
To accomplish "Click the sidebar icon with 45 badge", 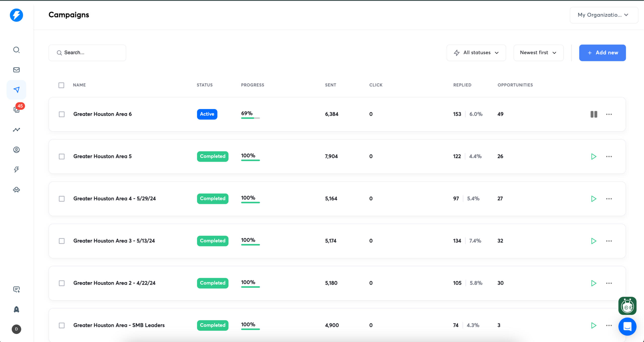I will [17, 109].
